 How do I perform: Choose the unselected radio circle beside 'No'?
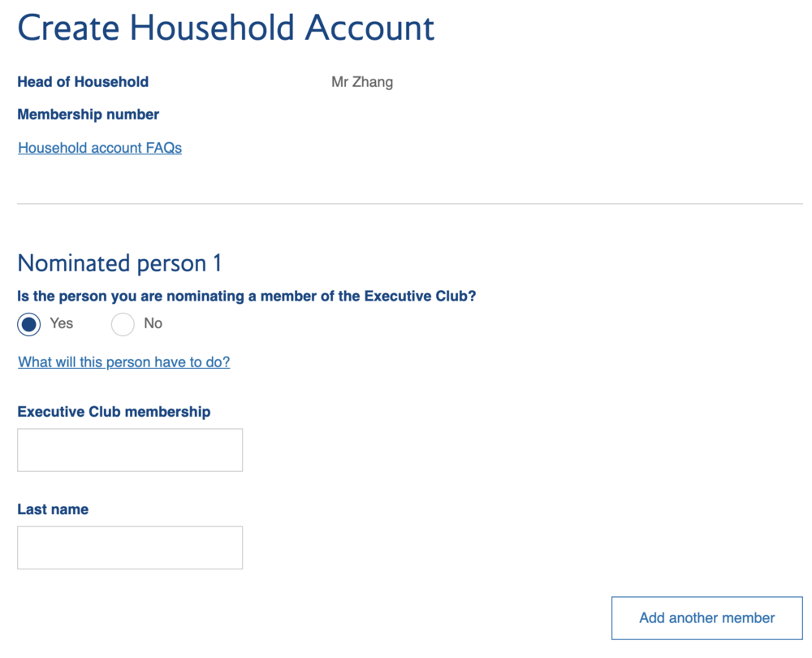123,325
